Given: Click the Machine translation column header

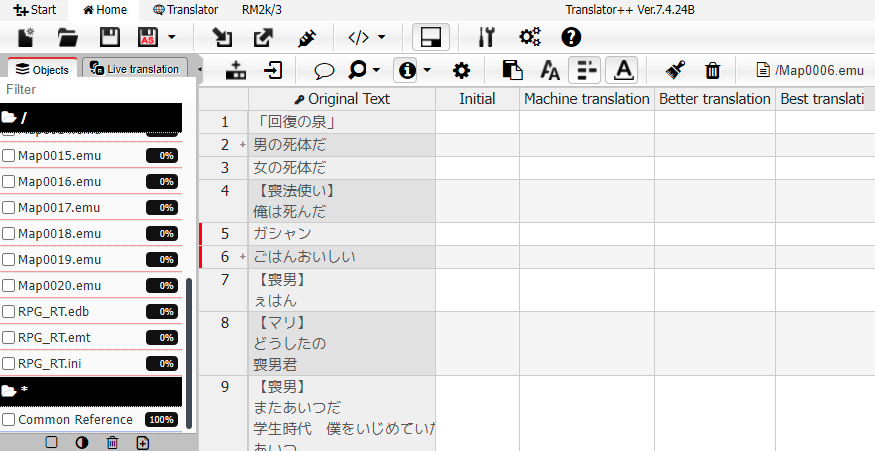Looking at the screenshot, I should point(586,99).
